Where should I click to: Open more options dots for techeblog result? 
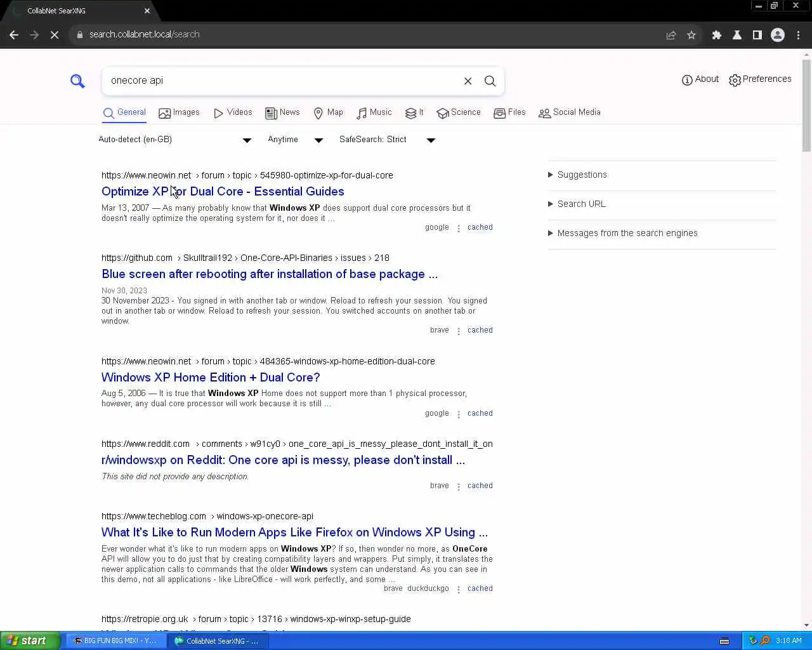tap(459, 590)
